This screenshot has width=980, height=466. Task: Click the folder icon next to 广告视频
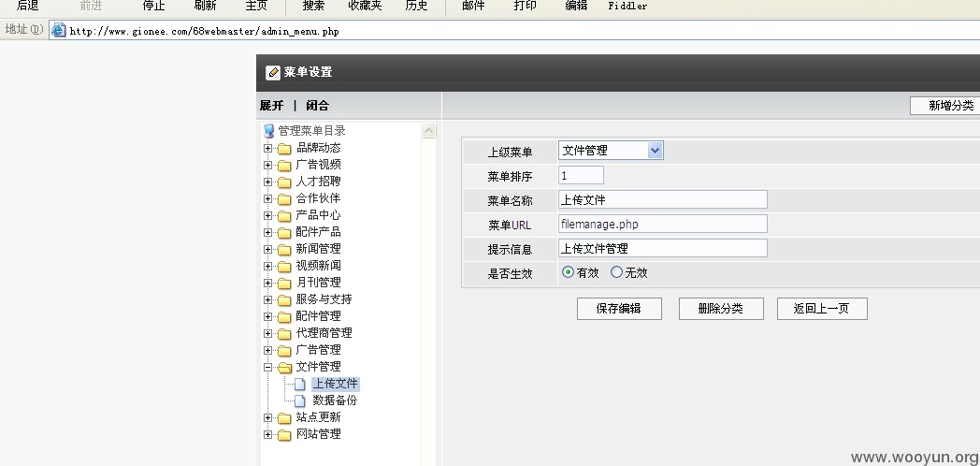click(285, 166)
